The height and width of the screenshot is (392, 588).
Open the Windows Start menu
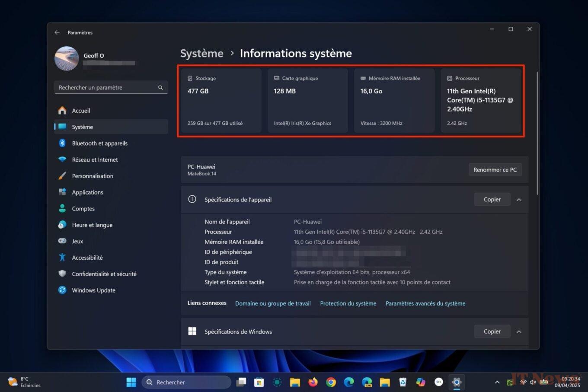click(131, 382)
